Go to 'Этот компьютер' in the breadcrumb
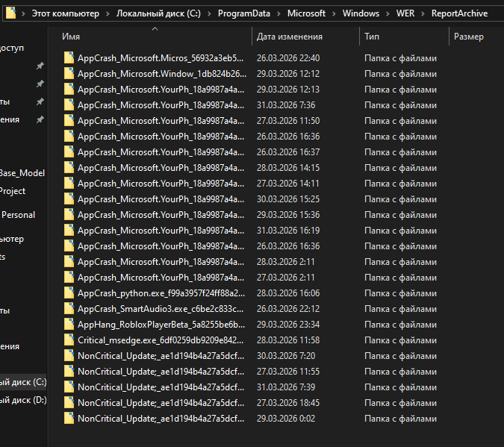The image size is (504, 447). click(x=65, y=13)
